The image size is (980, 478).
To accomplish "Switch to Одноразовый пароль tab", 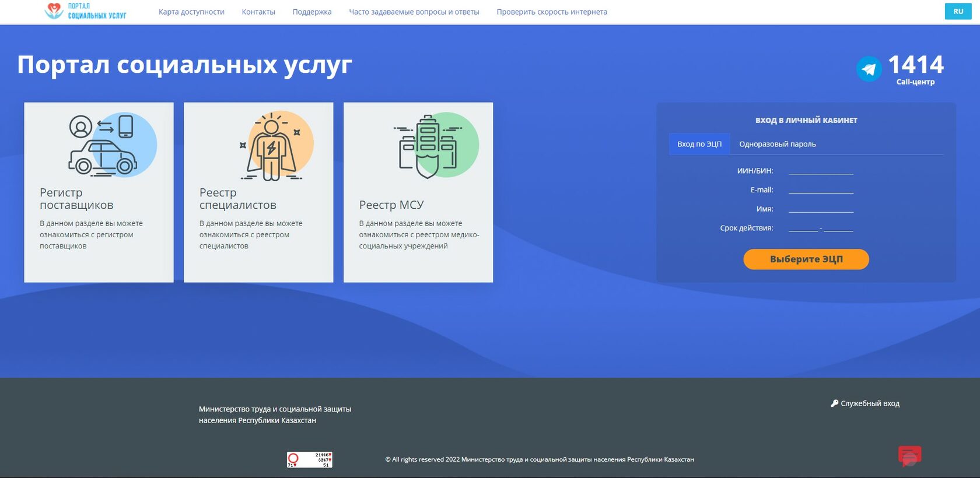I will 777,144.
